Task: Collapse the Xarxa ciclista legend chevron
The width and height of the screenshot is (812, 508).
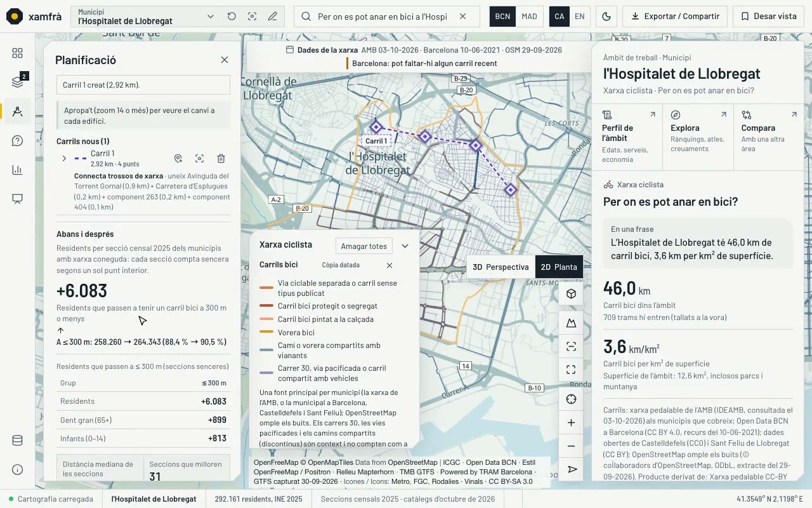Action: pyautogui.click(x=405, y=246)
